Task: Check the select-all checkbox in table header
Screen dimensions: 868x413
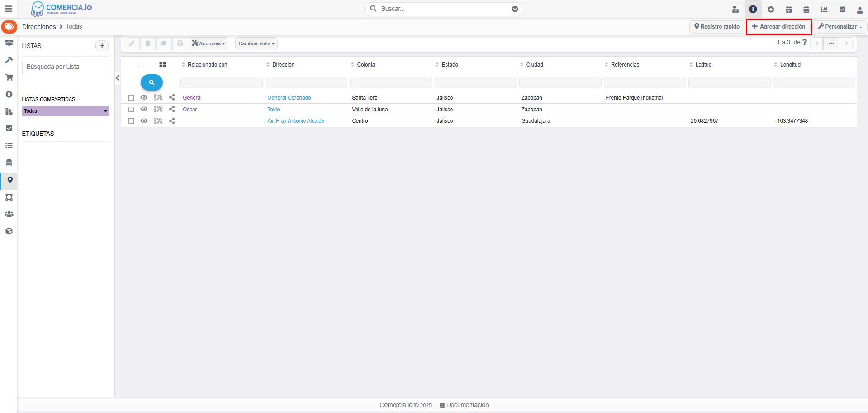Action: click(x=141, y=65)
